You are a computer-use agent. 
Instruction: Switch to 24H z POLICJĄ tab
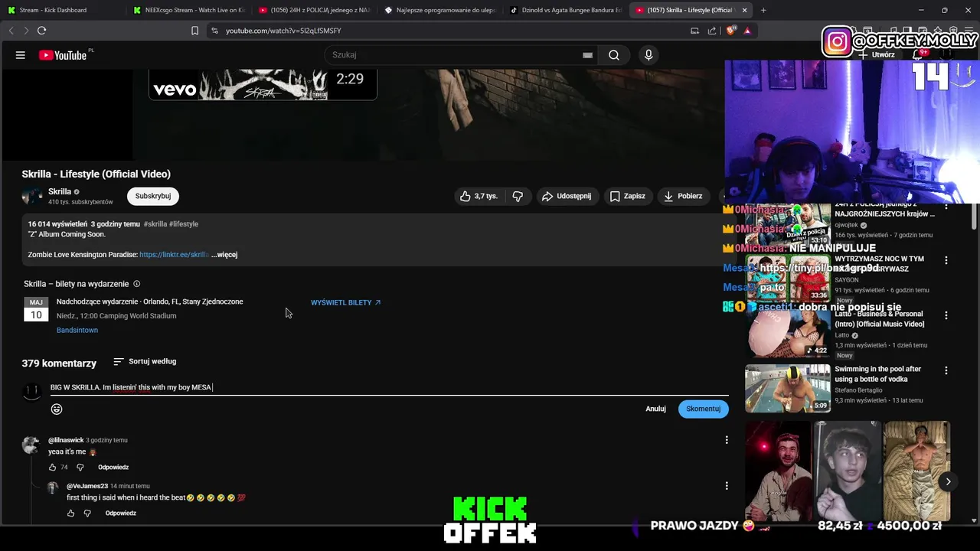coord(312,10)
